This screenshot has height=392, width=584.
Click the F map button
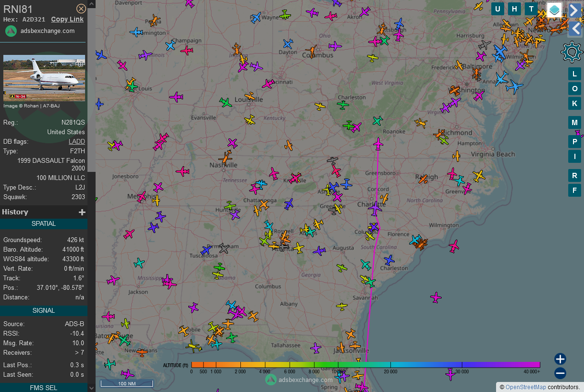[x=574, y=190]
